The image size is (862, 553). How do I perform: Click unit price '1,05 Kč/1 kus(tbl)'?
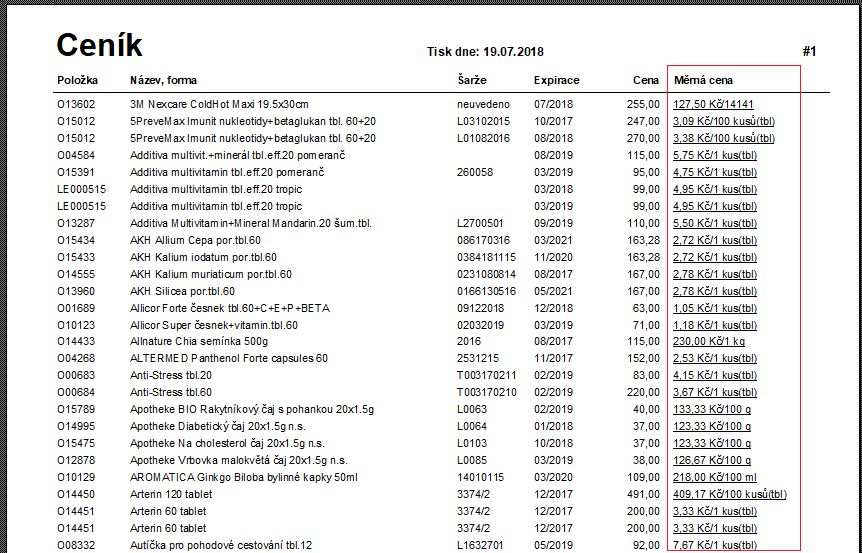[x=715, y=308]
